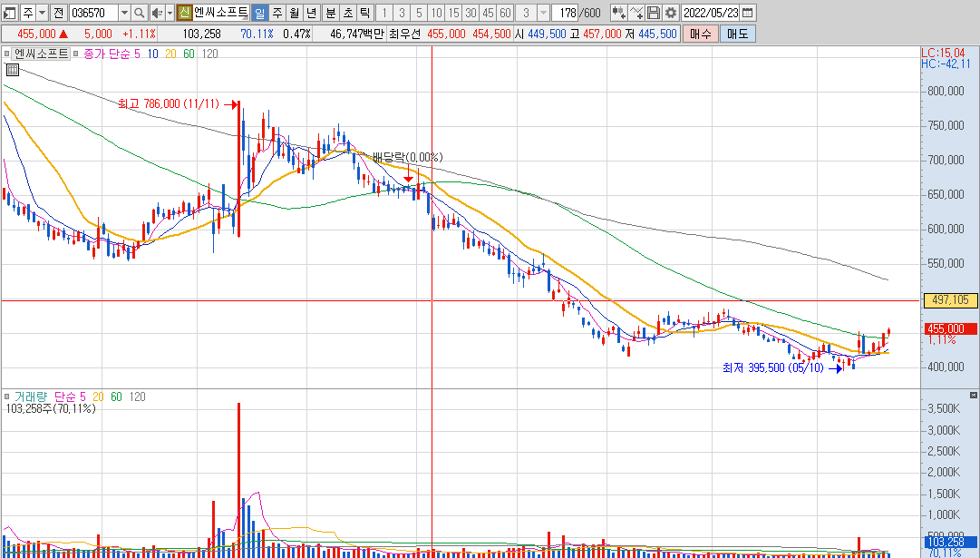The image size is (980, 558).
Task: Click the LC:15.04 indicator text
Action: click(x=943, y=54)
